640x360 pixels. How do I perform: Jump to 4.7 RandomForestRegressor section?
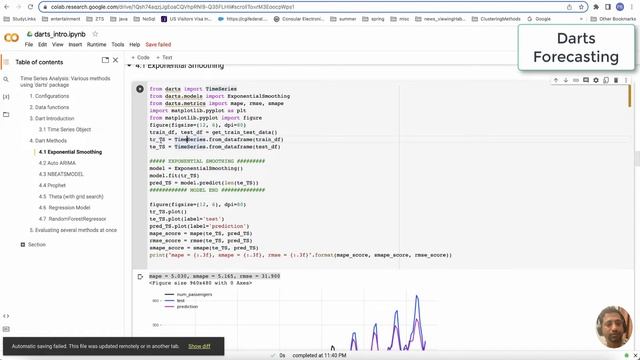click(72, 219)
